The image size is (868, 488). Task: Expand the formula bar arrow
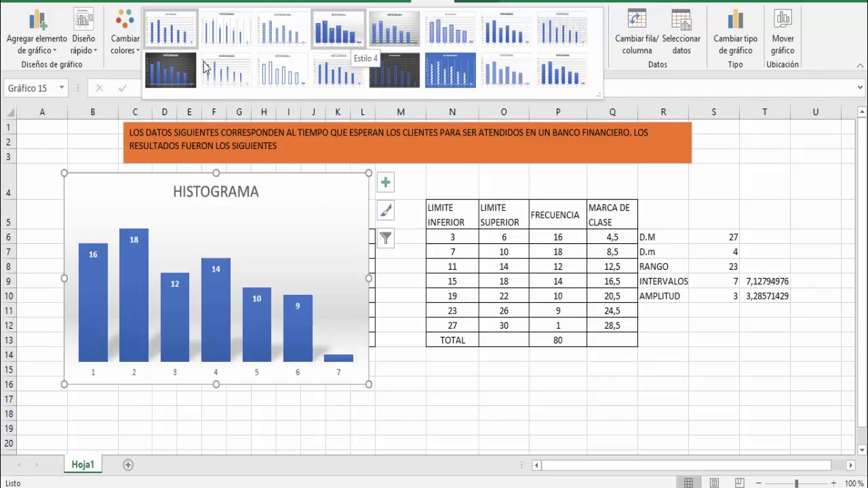(860, 88)
